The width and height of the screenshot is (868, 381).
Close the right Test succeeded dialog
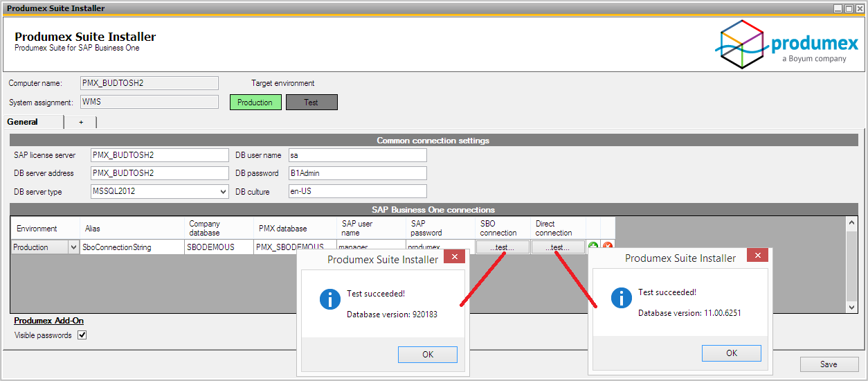(x=757, y=256)
